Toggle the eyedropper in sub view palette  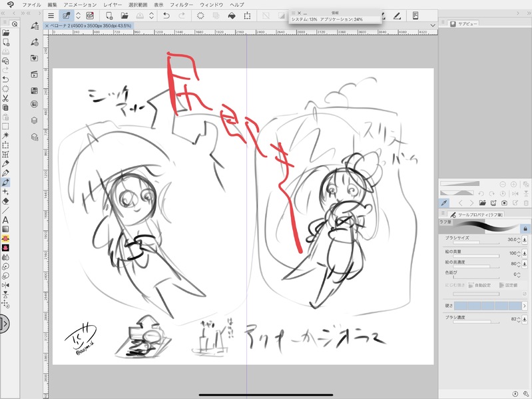(x=444, y=203)
